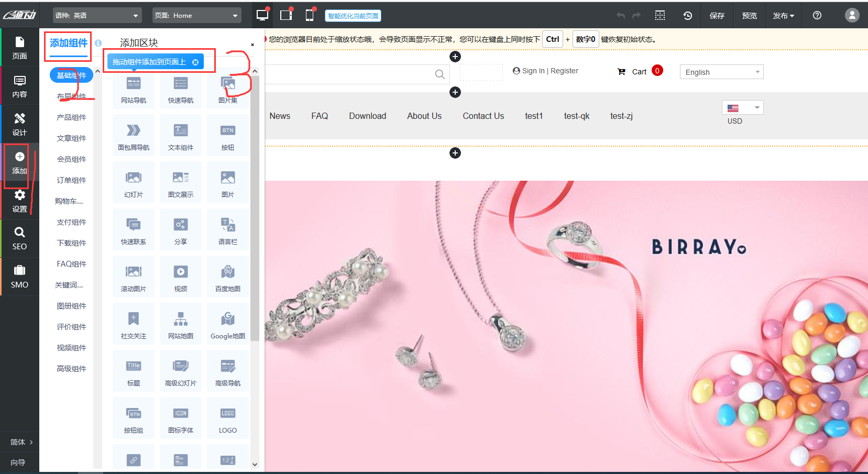
Task: Switch to mobile phone preview mode
Action: [310, 15]
